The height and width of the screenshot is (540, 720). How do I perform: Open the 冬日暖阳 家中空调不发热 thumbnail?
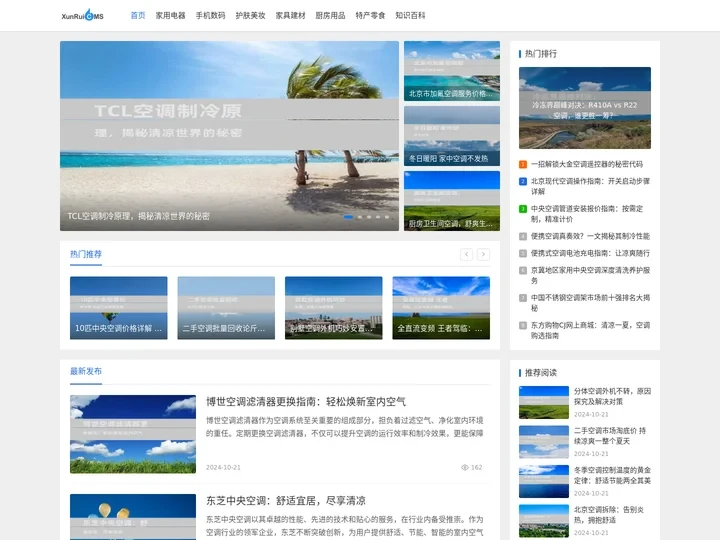(452, 136)
